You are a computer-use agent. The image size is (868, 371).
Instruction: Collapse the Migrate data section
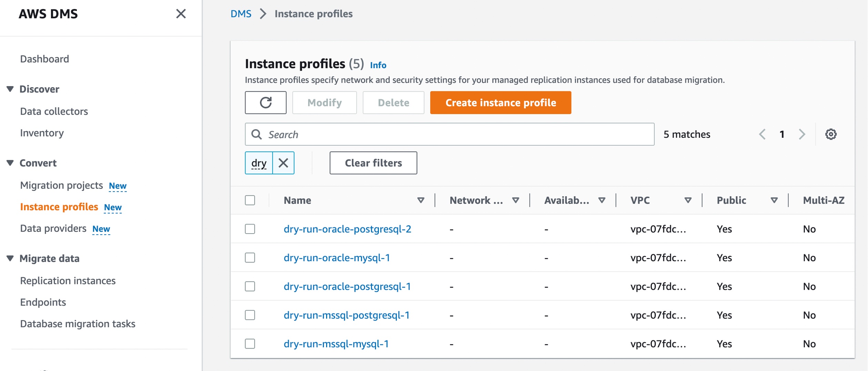point(10,258)
